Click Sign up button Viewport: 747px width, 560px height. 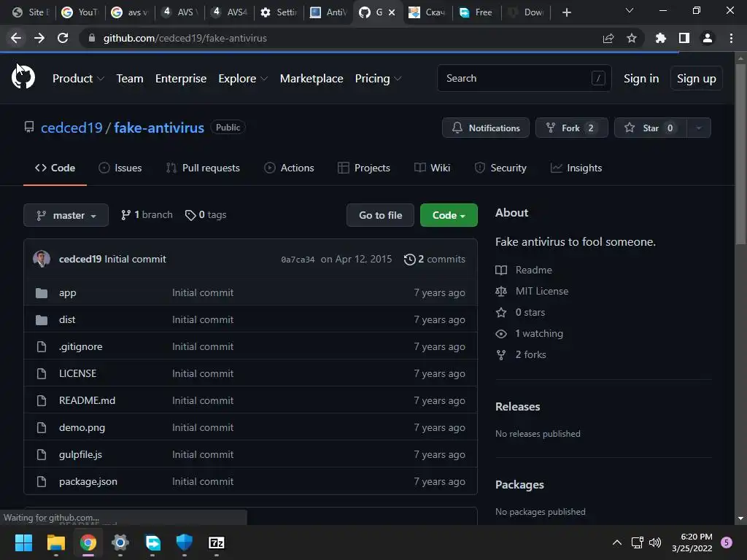[696, 79]
